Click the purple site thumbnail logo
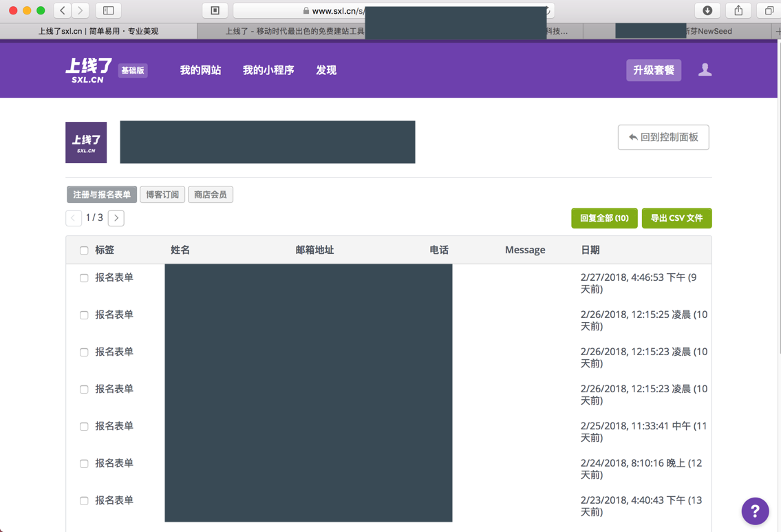 86,142
